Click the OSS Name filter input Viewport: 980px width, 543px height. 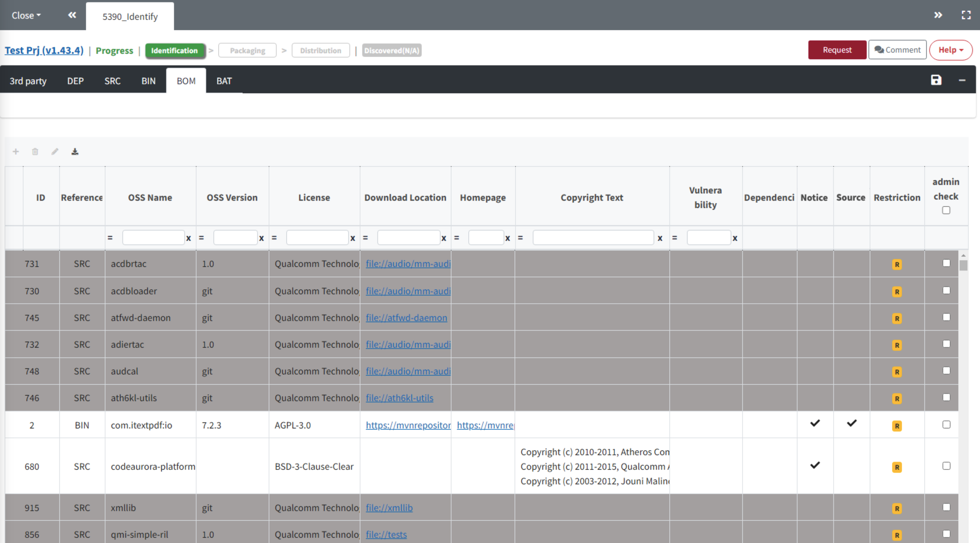click(153, 238)
